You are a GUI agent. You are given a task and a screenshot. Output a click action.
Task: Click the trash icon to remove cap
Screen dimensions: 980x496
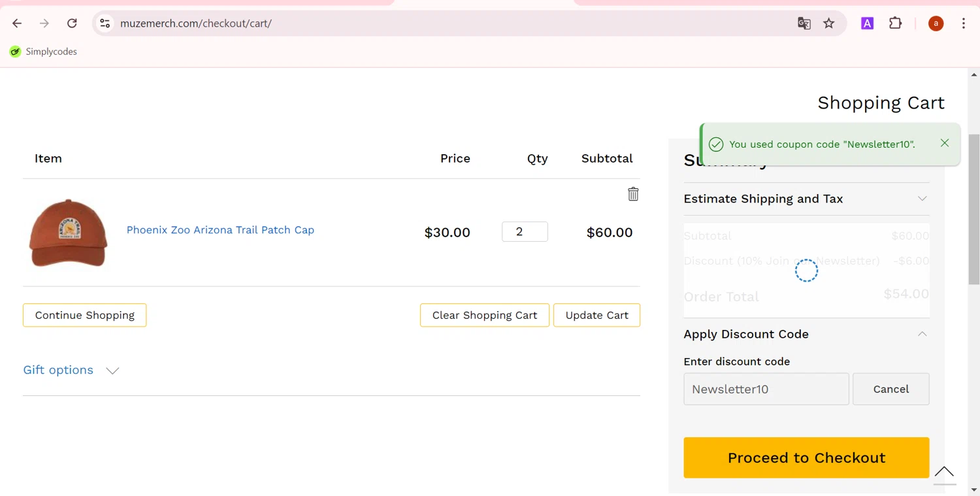(x=633, y=194)
